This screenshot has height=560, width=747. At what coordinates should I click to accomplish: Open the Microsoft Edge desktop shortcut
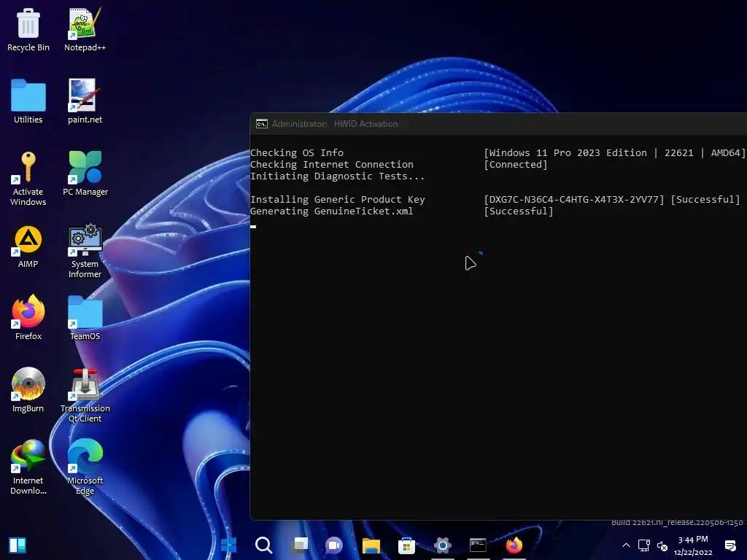(85, 467)
